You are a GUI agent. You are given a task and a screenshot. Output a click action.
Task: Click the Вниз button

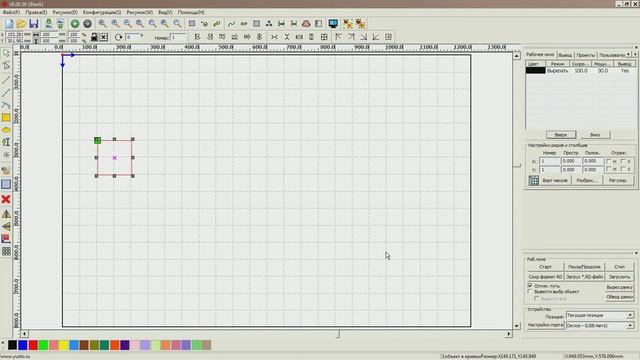595,135
